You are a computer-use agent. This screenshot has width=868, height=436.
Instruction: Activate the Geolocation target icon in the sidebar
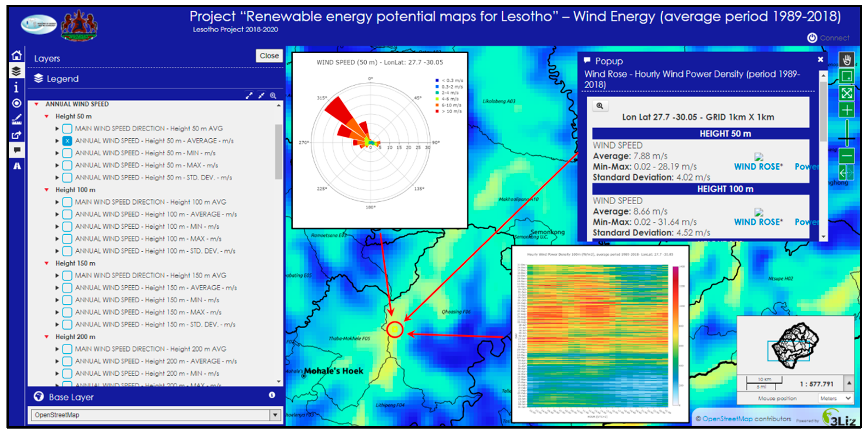(x=17, y=103)
